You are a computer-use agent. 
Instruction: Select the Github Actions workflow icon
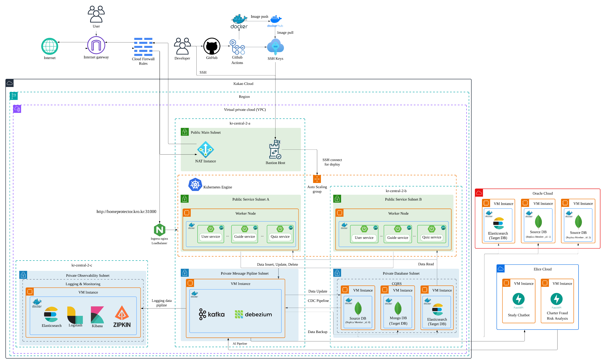pos(237,47)
